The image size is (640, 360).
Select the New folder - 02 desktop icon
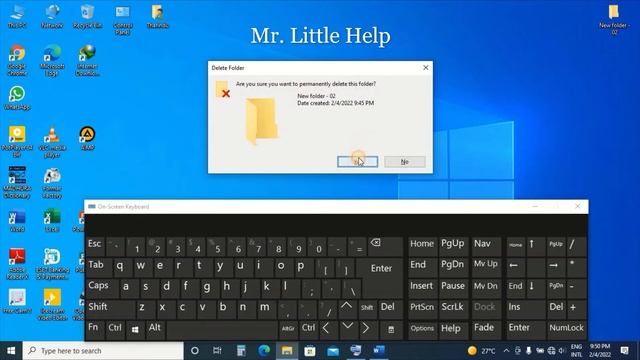(x=614, y=19)
